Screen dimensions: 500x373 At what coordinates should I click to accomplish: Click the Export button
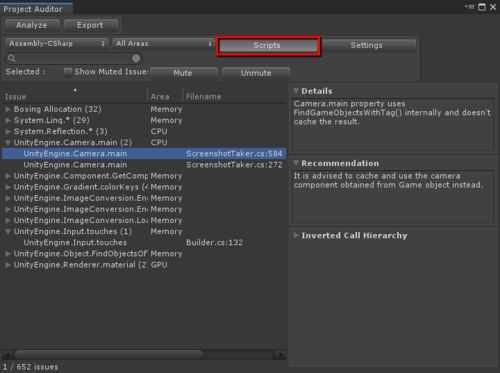(x=90, y=25)
